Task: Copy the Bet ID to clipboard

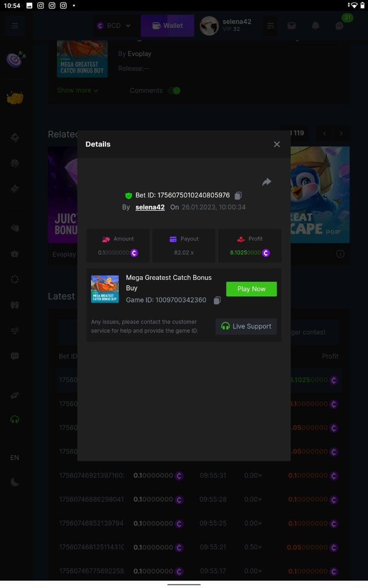Action: [238, 196]
